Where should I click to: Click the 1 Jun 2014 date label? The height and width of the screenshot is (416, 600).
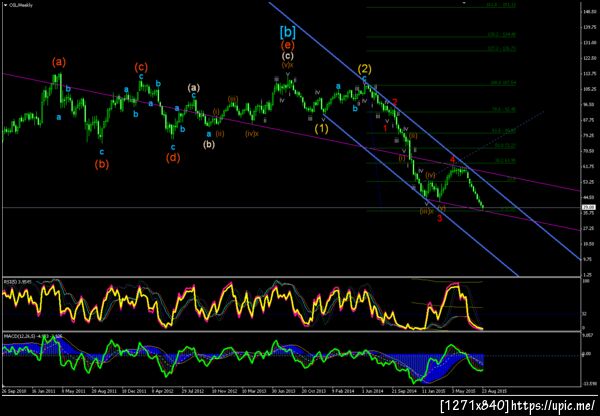373,392
